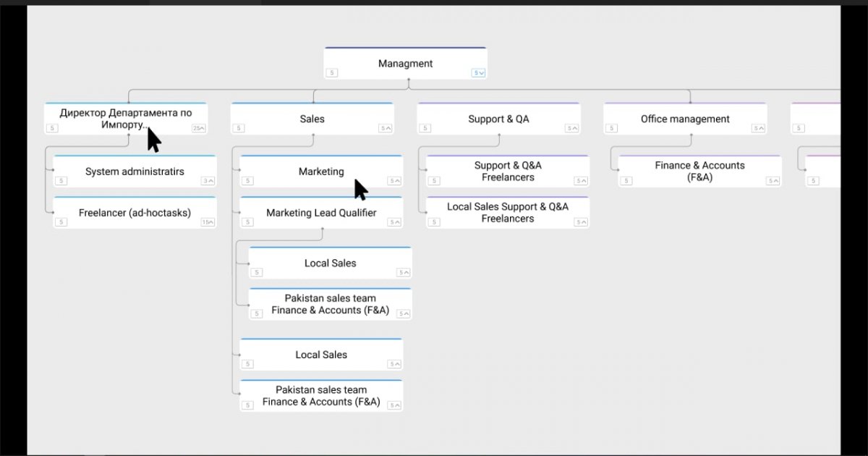The height and width of the screenshot is (456, 868).
Task: Click the left badge on Support & QA
Action: (425, 128)
